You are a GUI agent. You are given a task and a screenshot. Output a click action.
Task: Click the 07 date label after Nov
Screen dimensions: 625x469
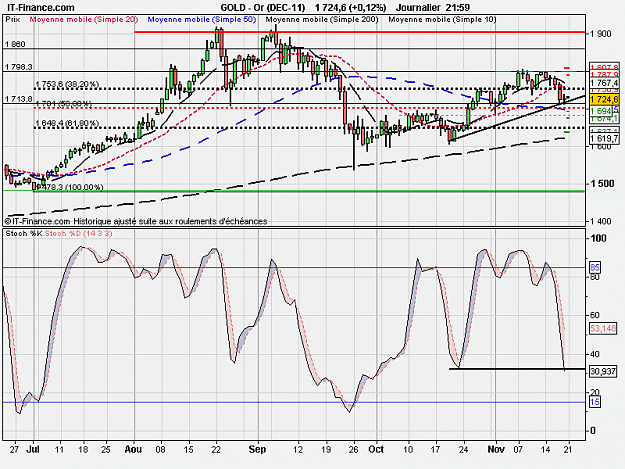(x=518, y=449)
